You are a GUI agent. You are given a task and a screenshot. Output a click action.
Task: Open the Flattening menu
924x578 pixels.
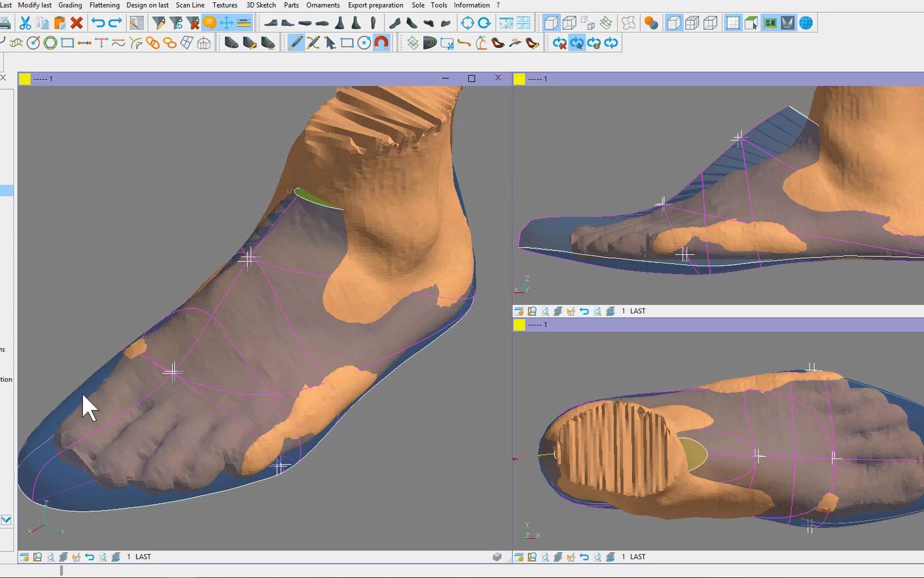104,5
